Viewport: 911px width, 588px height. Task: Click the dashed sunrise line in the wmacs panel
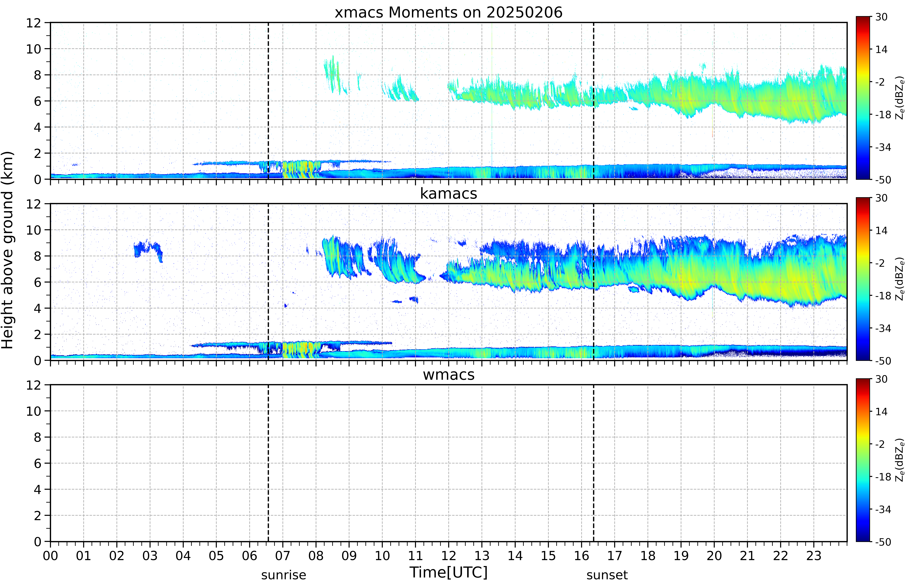[268, 463]
